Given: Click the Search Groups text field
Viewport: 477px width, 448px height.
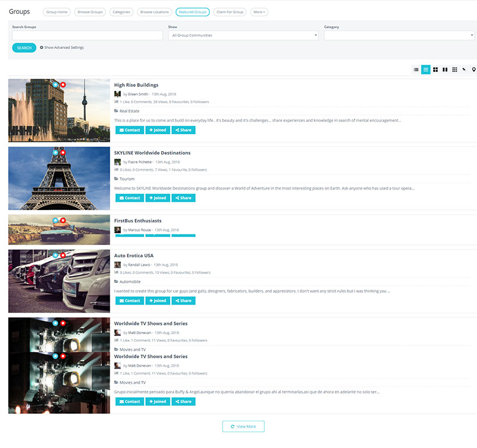Looking at the screenshot, I should 87,36.
